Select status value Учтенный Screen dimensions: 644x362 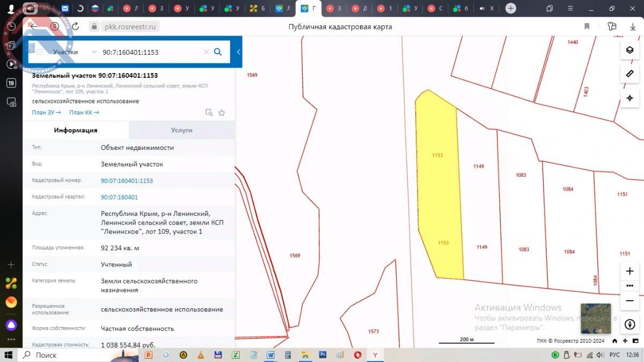pos(116,264)
